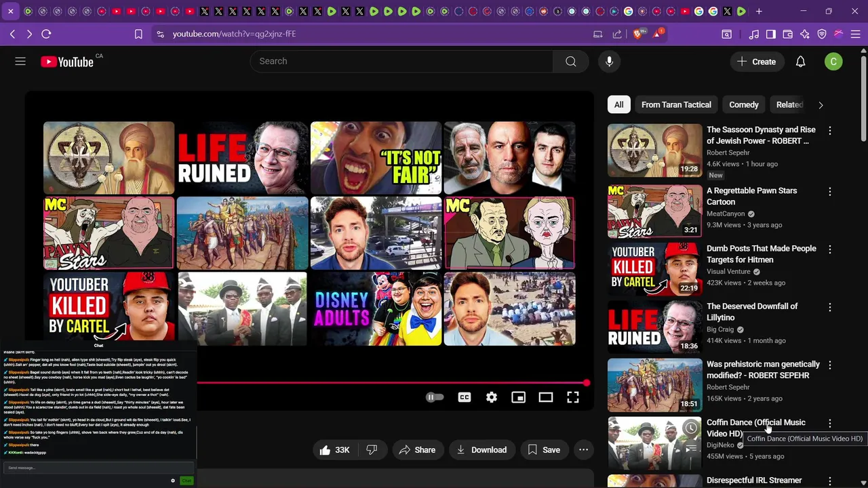Image resolution: width=868 pixels, height=488 pixels.
Task: Open the Big Craig channel link
Action: [x=721, y=330]
